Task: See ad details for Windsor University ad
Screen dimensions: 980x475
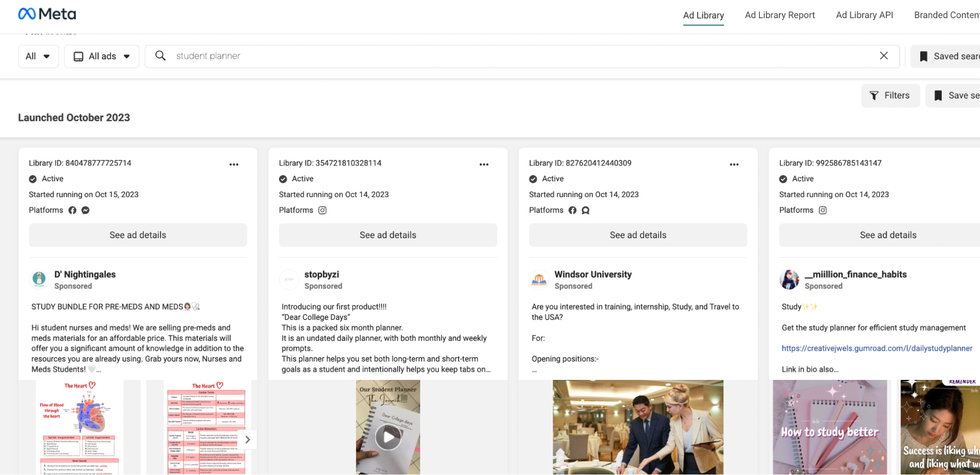Action: (638, 235)
